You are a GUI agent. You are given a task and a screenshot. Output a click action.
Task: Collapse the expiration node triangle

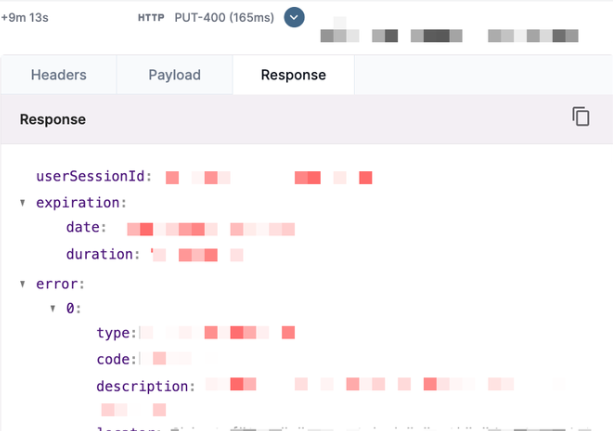[x=23, y=203]
